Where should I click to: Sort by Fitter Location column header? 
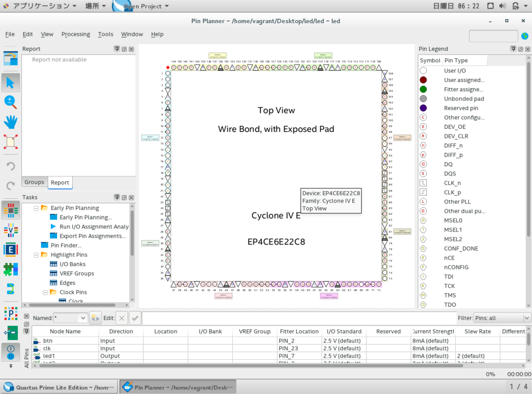tap(299, 331)
